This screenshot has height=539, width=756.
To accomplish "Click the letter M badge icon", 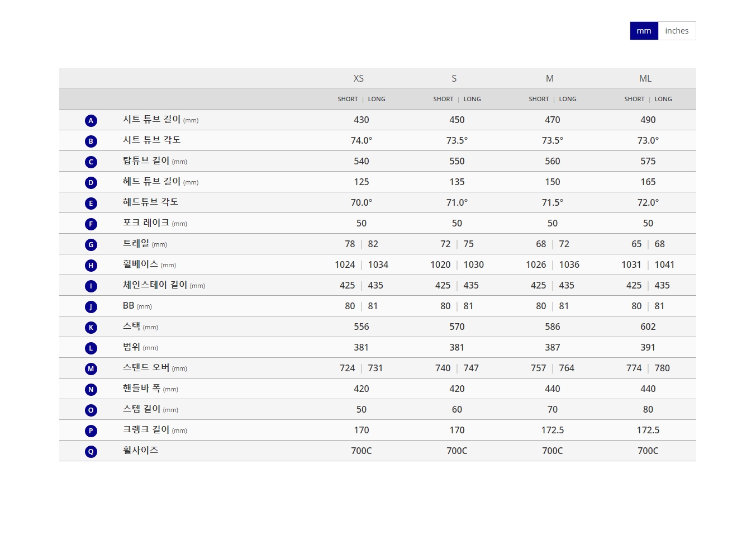I will [91, 368].
